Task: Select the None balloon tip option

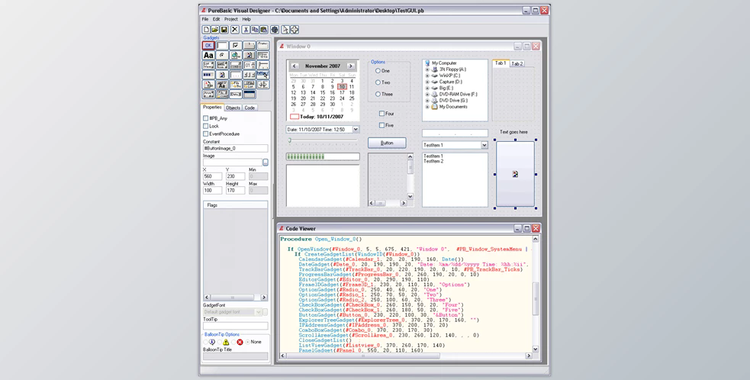Action: (x=254, y=342)
